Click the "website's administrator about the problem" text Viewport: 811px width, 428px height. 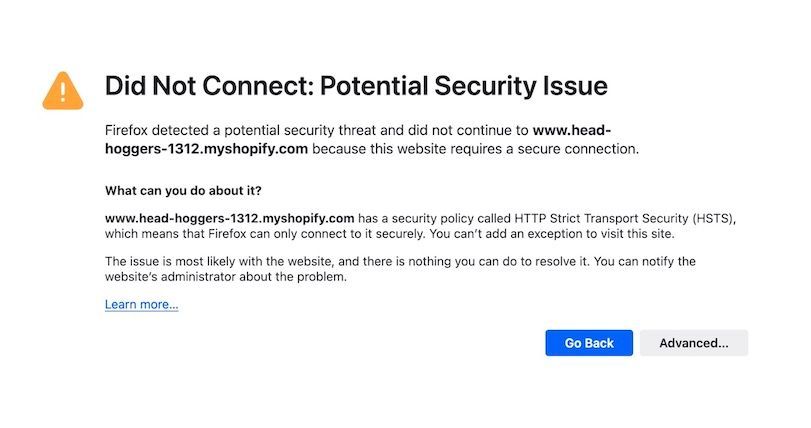click(x=225, y=277)
